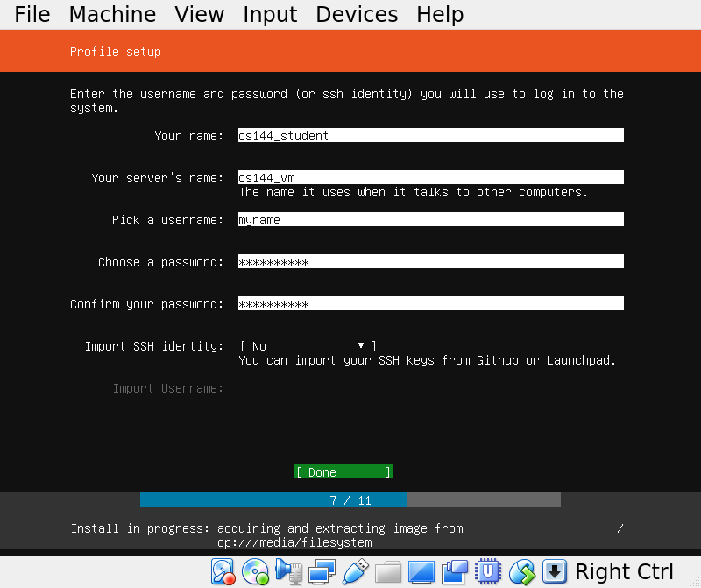The height and width of the screenshot is (588, 701).
Task: Select the Confirm your password field
Action: coord(430,304)
